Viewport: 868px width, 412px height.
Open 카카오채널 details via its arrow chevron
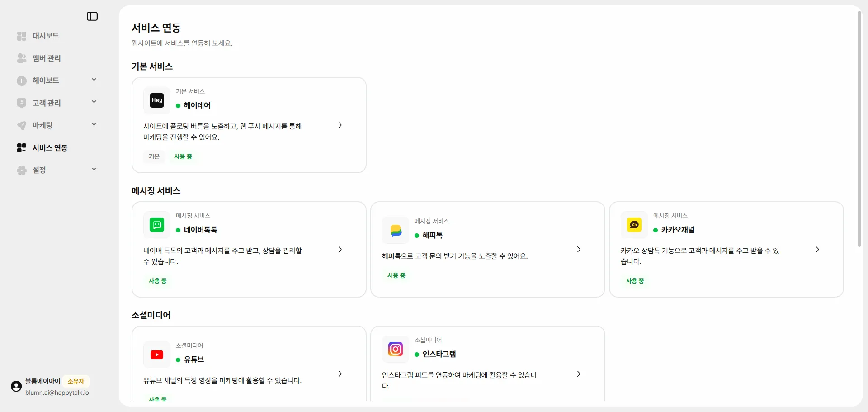(817, 250)
